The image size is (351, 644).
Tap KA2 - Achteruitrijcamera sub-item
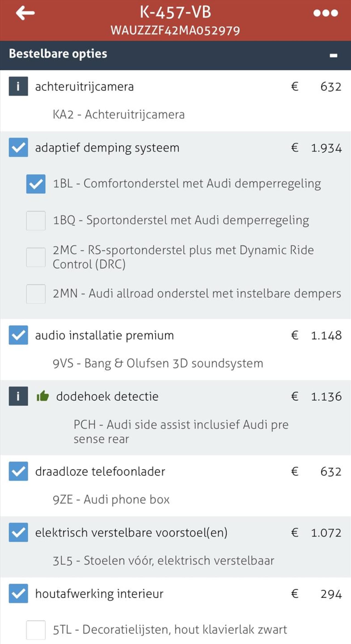click(x=119, y=114)
